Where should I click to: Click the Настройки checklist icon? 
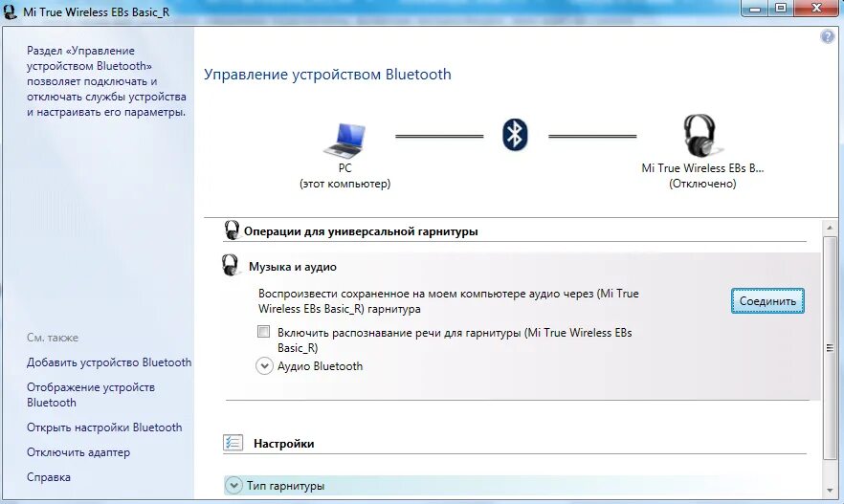(x=233, y=443)
